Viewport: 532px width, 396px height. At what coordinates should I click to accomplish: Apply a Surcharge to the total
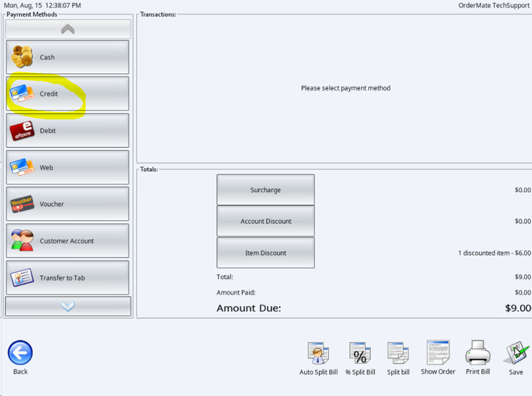pos(266,190)
